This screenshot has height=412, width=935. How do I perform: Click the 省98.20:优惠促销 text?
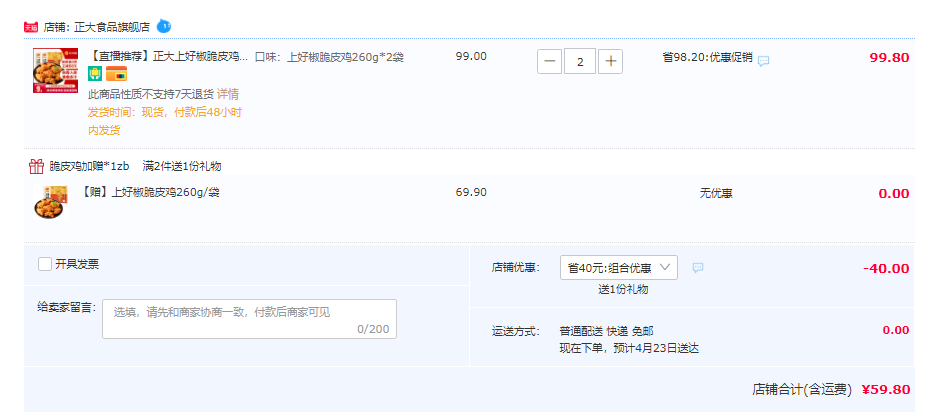click(707, 58)
